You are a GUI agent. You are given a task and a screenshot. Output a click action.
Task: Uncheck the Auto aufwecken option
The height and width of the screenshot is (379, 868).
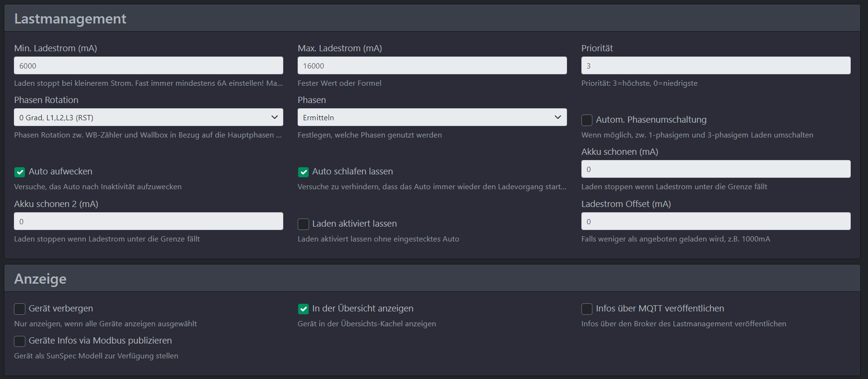20,172
